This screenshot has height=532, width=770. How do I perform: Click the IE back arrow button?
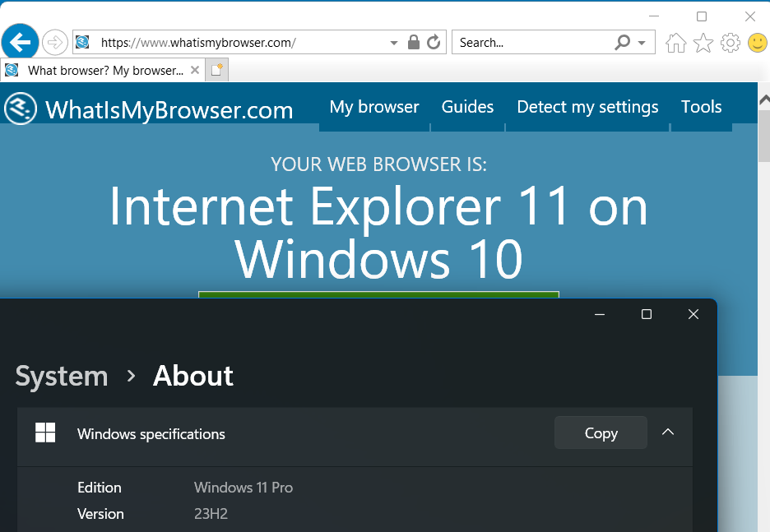20,42
